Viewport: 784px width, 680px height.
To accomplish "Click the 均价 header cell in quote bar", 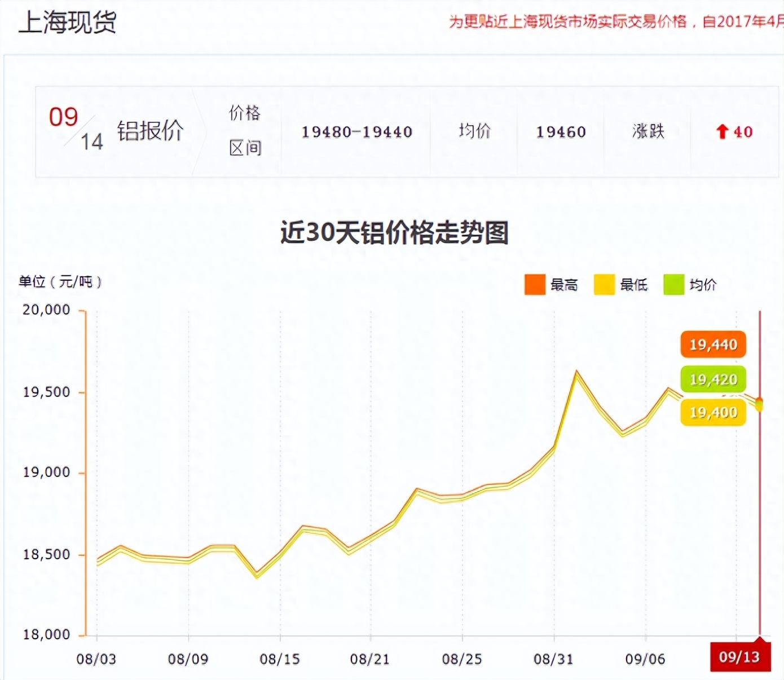I will point(475,131).
